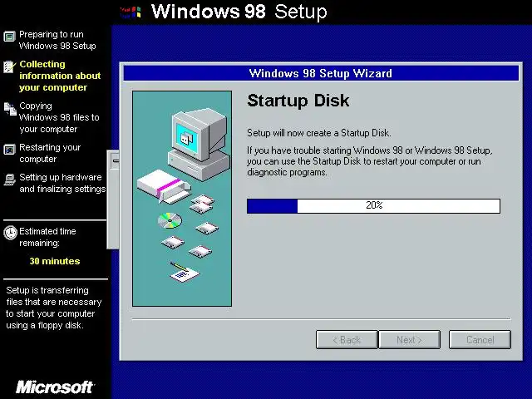This screenshot has width=532, height=399.
Task: Click the Windows 98 box in illustration
Action: (164, 186)
